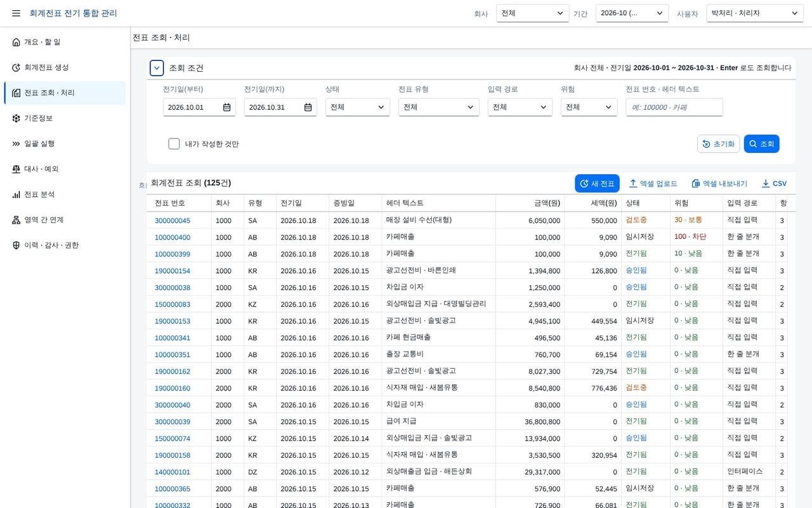This screenshot has height=508, width=812.
Task: Click the 엑셀 내보내기 export icon
Action: (x=696, y=184)
